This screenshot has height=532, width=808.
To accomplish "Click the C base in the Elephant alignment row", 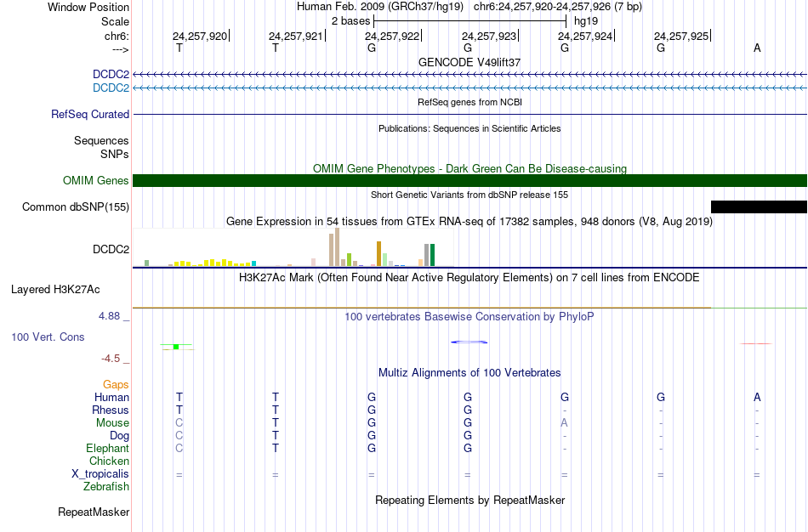I will [179, 448].
